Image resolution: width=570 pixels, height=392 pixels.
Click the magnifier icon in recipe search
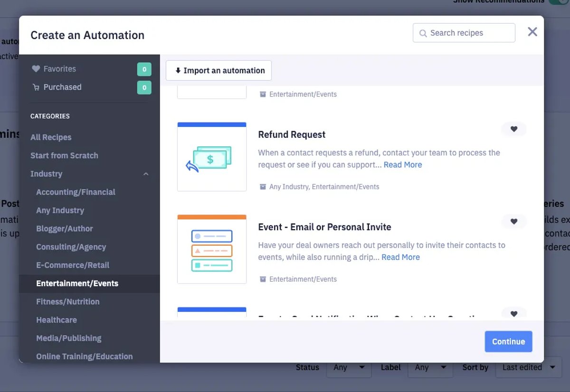point(423,33)
